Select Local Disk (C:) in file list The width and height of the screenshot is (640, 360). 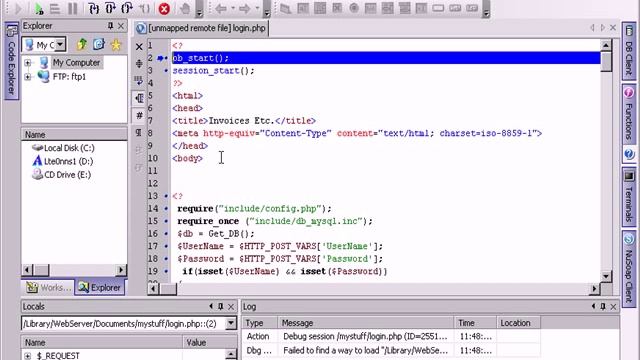tap(69, 148)
